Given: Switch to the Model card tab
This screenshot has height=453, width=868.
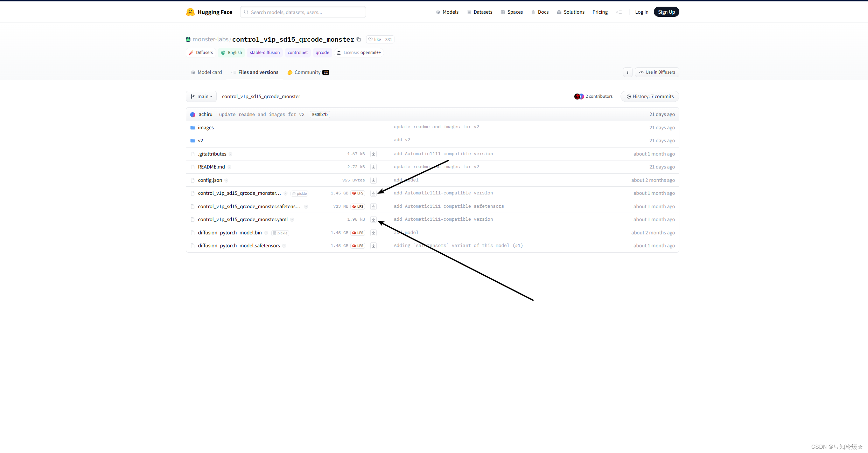Looking at the screenshot, I should [206, 72].
